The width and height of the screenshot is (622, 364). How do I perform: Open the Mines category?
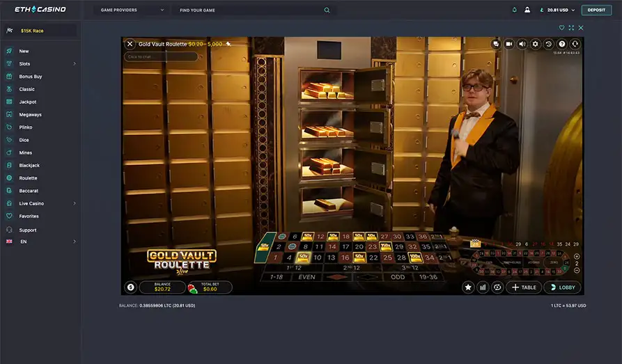click(x=25, y=152)
